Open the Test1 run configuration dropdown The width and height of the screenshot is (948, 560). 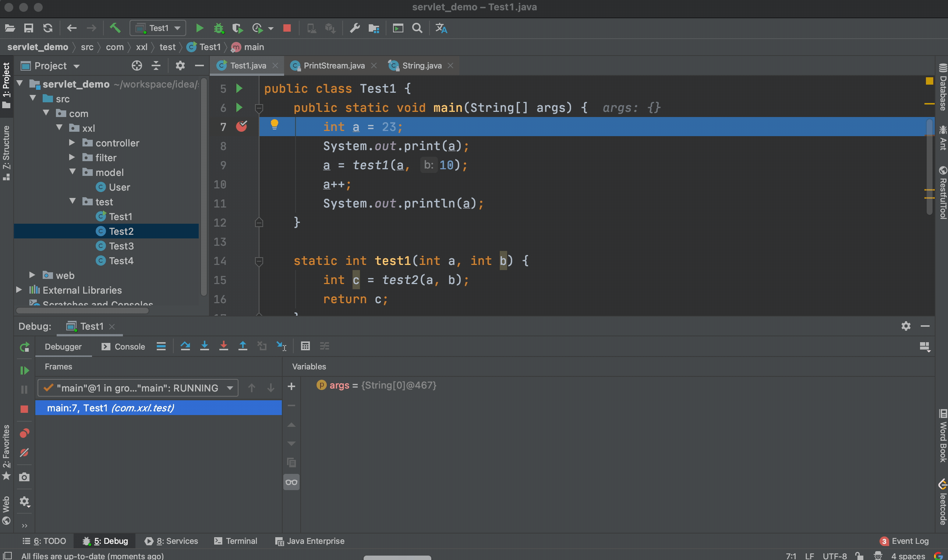click(158, 28)
